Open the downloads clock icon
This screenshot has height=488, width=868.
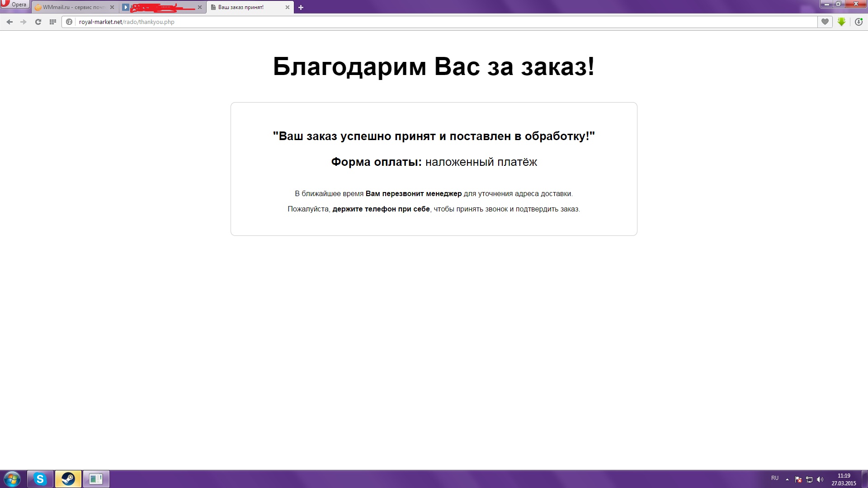click(859, 22)
